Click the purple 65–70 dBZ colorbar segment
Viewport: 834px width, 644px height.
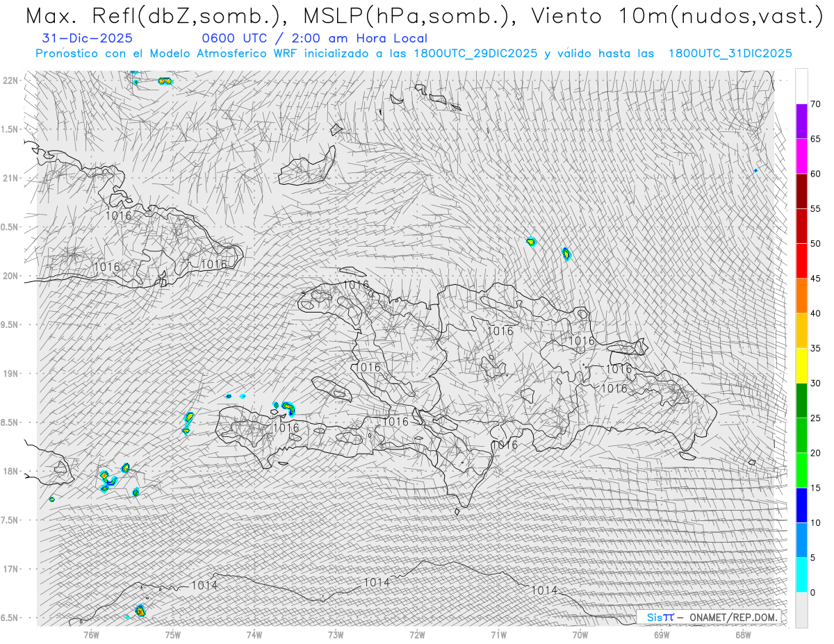tap(801, 121)
